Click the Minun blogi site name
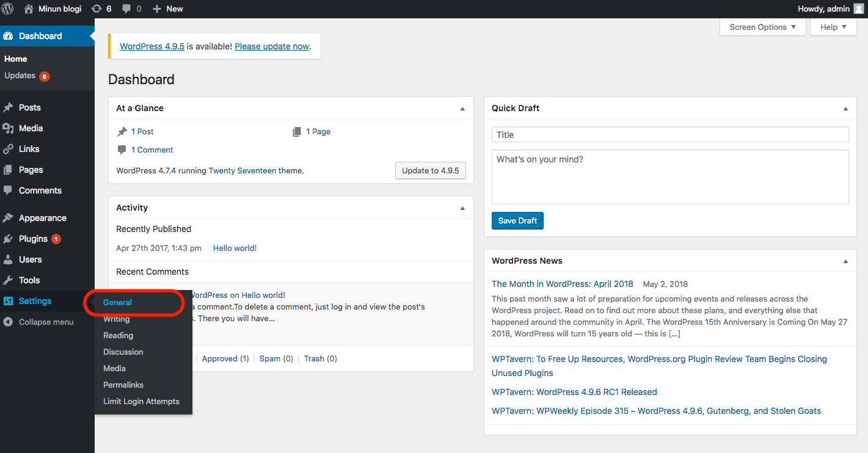This screenshot has width=868, height=453. 60,9
